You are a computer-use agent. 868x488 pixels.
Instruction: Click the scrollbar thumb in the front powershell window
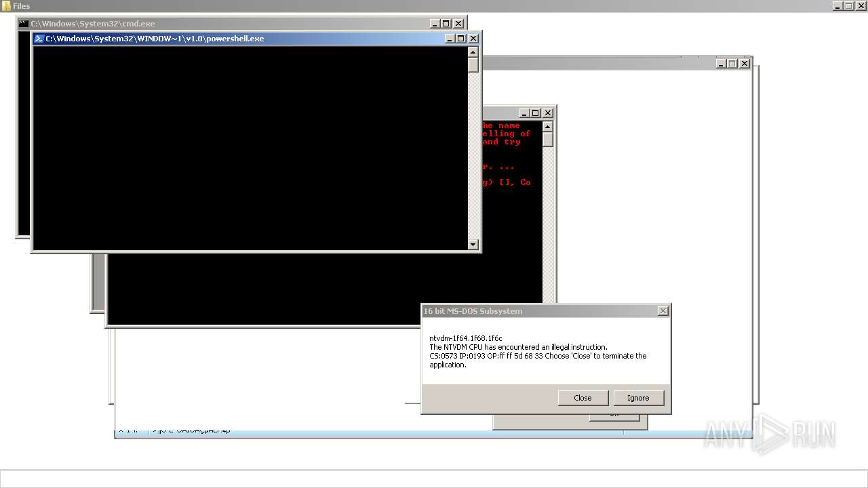pyautogui.click(x=473, y=64)
